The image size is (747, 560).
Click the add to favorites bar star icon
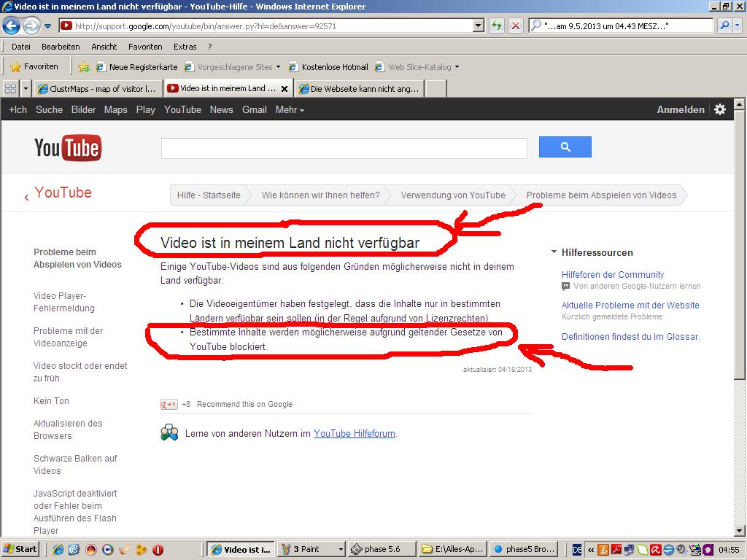click(x=84, y=67)
